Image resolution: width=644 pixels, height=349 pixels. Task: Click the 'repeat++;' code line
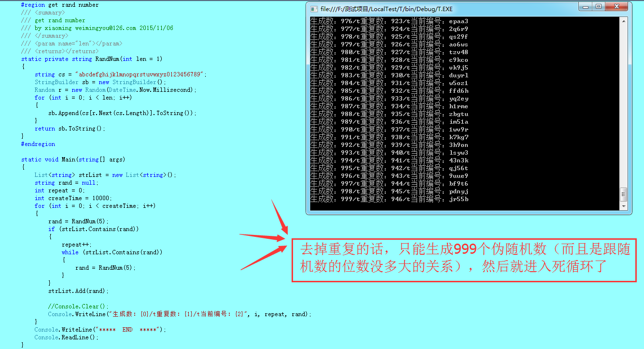point(77,245)
